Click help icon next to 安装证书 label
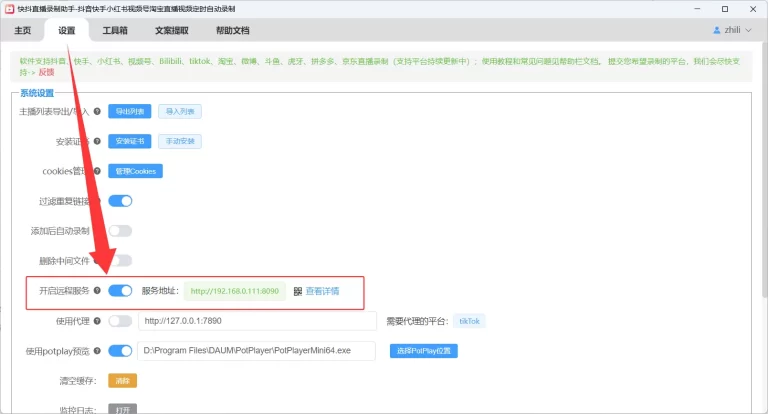Screen dimensions: 768x414 tap(97, 141)
